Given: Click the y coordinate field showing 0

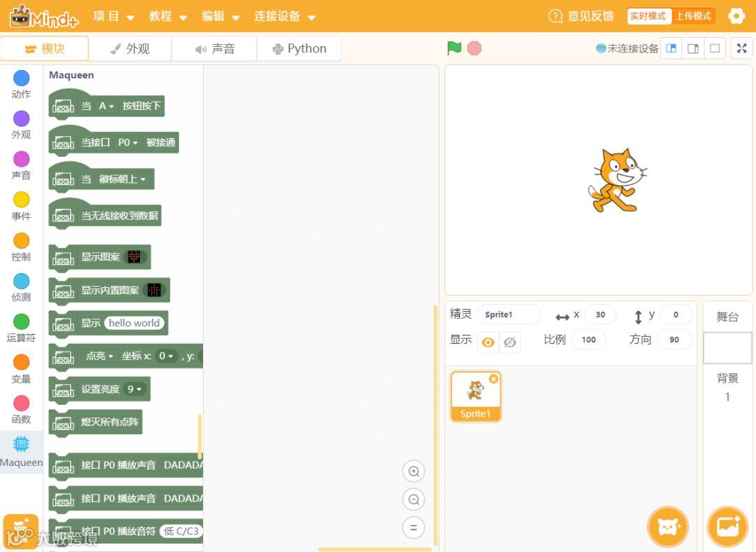Looking at the screenshot, I should [676, 315].
